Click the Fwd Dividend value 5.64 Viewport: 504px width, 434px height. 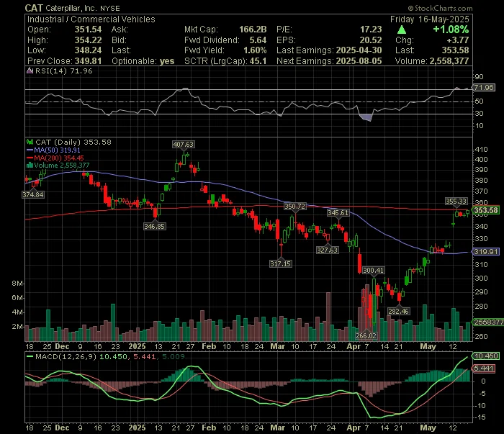[x=258, y=40]
